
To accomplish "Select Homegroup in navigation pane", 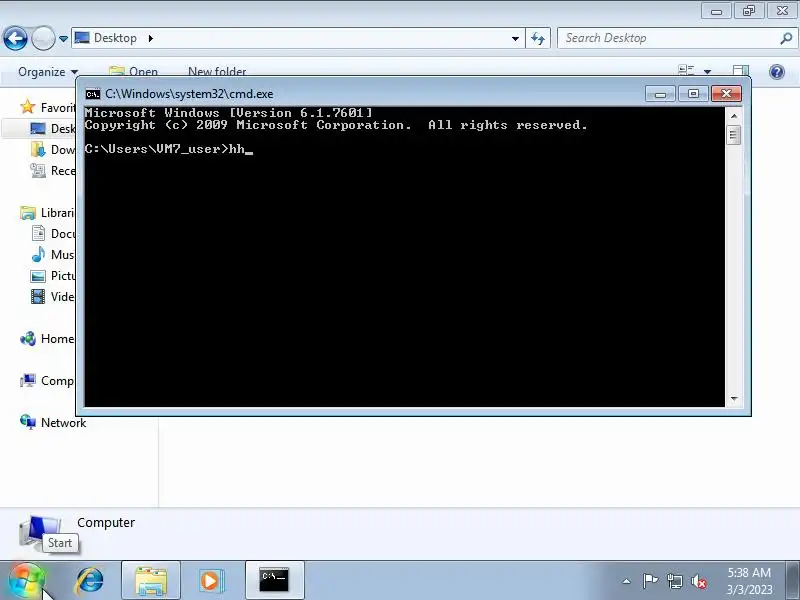I will tap(47, 339).
